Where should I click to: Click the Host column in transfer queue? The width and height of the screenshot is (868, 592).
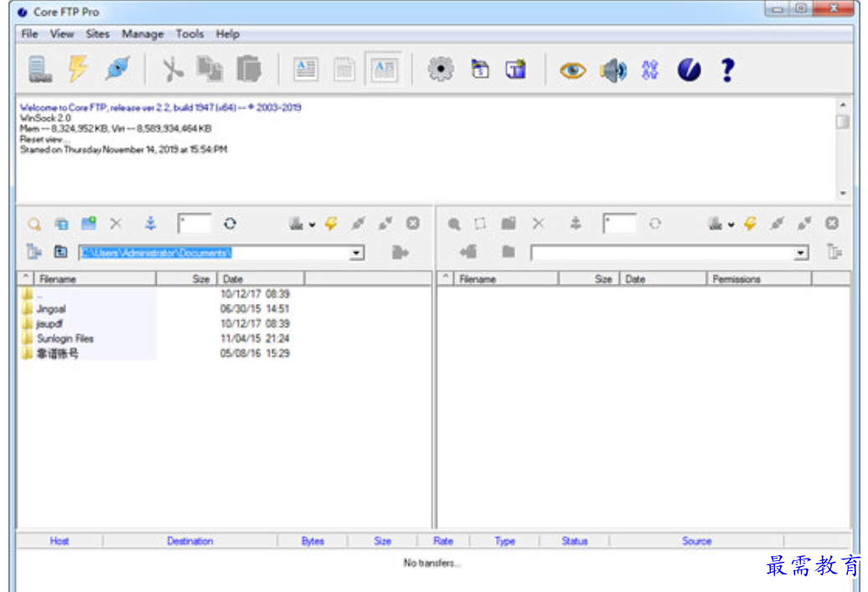click(59, 541)
